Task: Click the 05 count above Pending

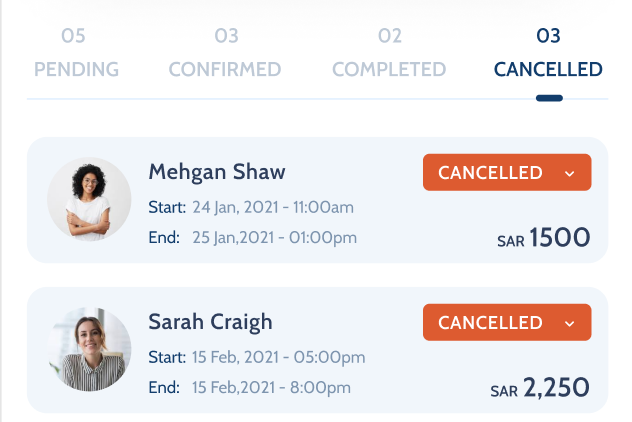Action: tap(73, 37)
